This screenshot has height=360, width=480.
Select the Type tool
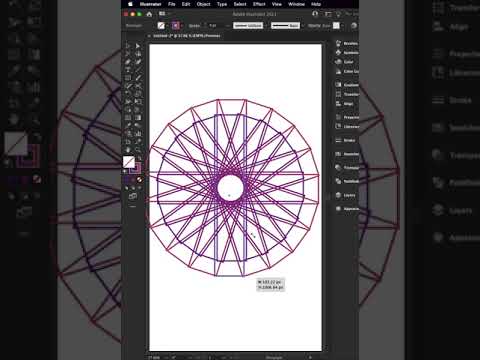click(128, 70)
